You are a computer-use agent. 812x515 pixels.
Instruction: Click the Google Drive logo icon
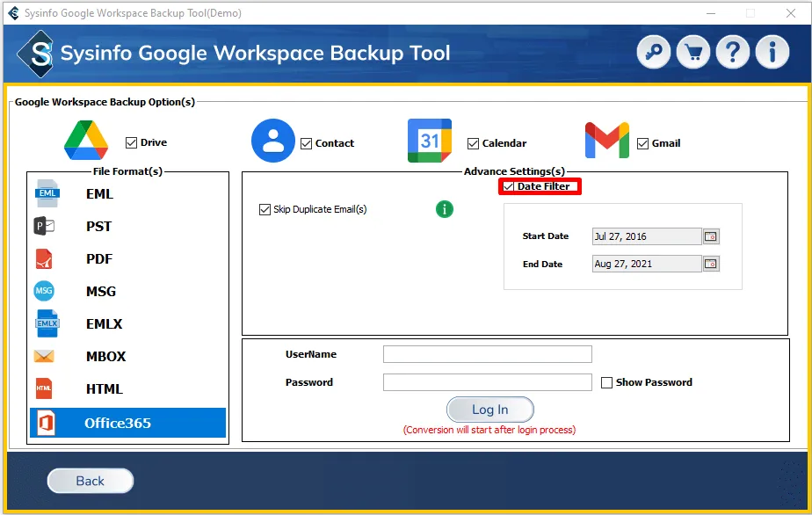click(86, 141)
